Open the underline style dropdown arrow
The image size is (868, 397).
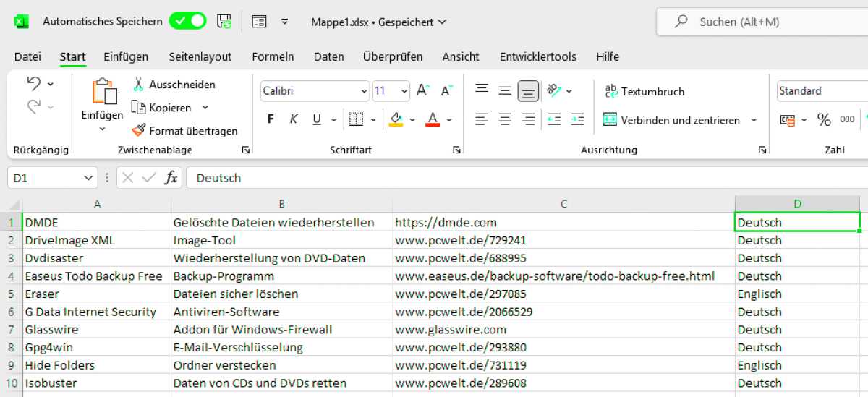point(333,120)
